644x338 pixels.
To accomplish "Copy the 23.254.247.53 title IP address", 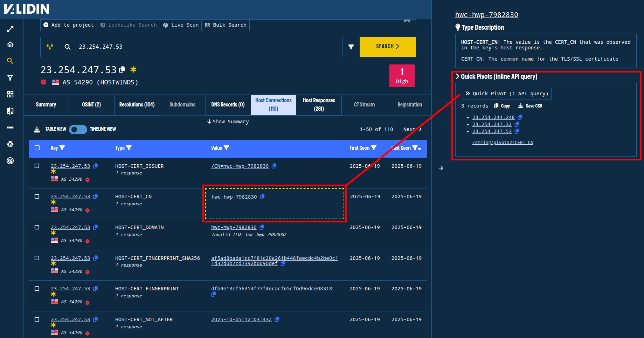I will click(x=122, y=69).
